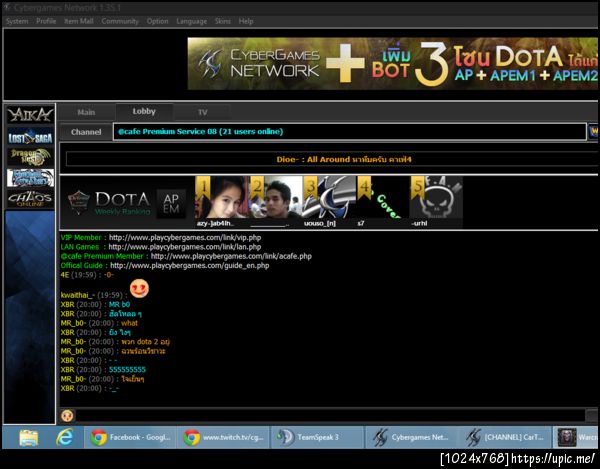600x469 pixels.
Task: Click the AP EM mode badge
Action: (x=171, y=203)
